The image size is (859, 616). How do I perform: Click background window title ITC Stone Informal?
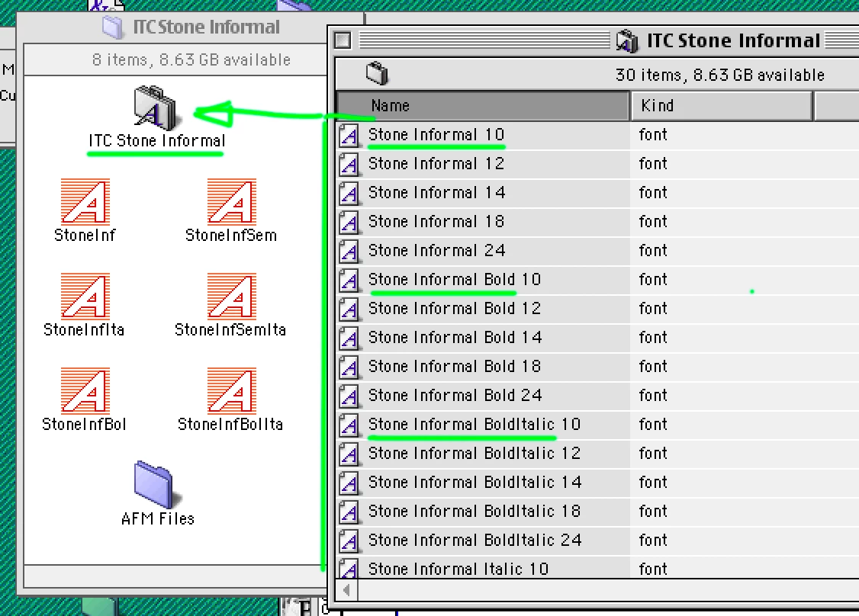click(207, 27)
